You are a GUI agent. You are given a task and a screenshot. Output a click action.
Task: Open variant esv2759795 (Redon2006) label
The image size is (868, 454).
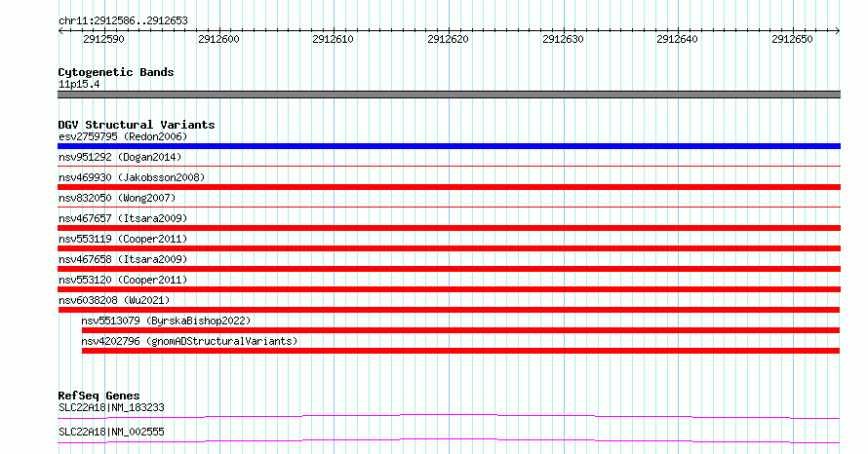pos(123,136)
